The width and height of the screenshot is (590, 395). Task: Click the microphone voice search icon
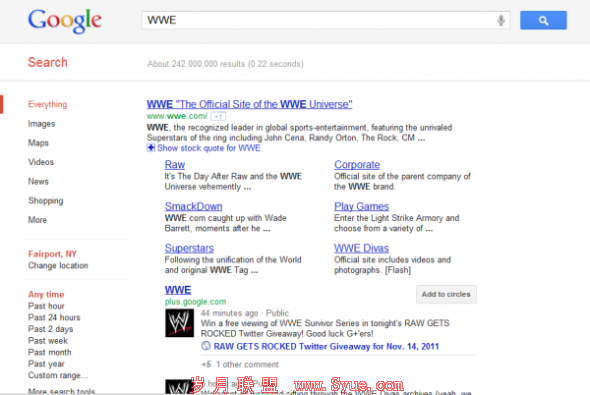point(500,20)
